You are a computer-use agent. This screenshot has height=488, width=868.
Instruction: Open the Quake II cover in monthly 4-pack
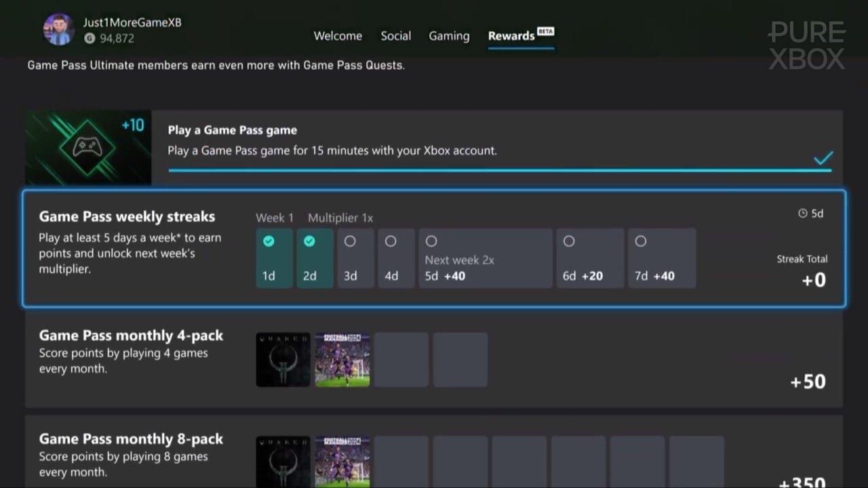tap(283, 360)
